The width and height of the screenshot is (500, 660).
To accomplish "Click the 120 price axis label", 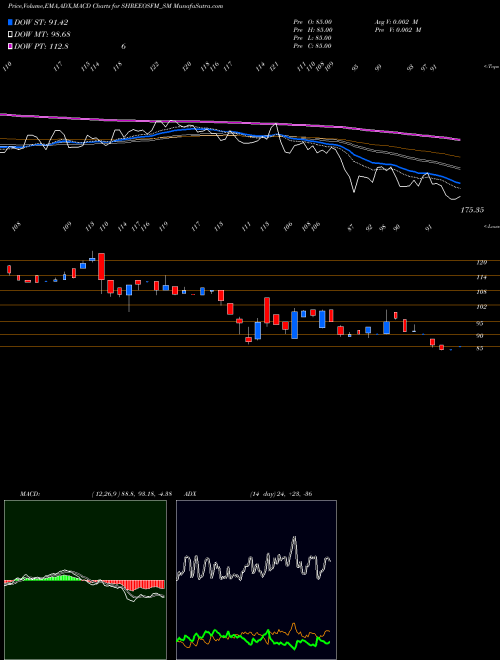I will (481, 263).
